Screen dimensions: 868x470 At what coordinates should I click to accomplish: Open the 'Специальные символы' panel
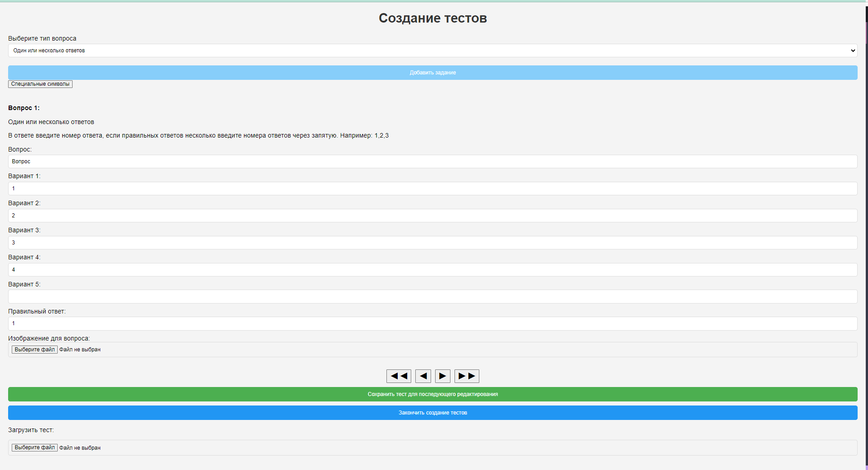[40, 84]
